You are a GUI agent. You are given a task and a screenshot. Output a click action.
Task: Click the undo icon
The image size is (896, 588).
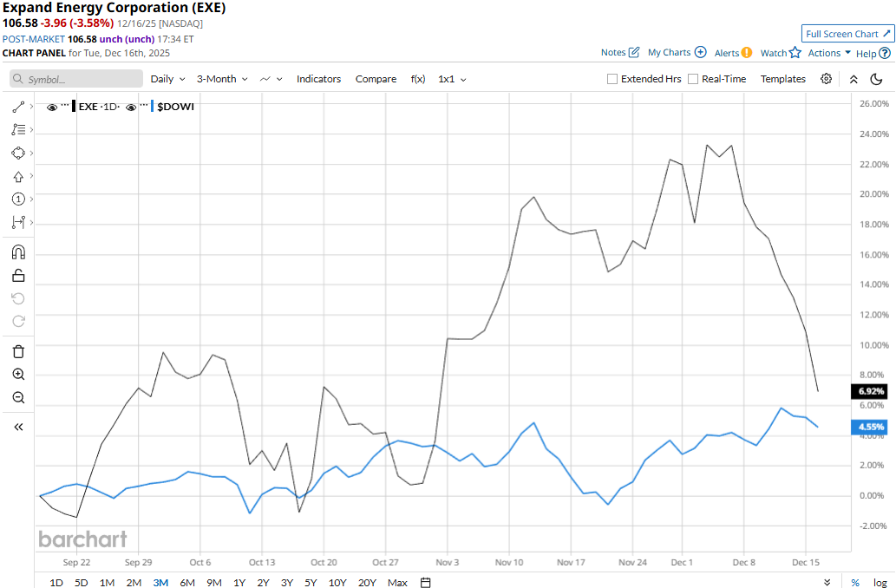pos(18,298)
